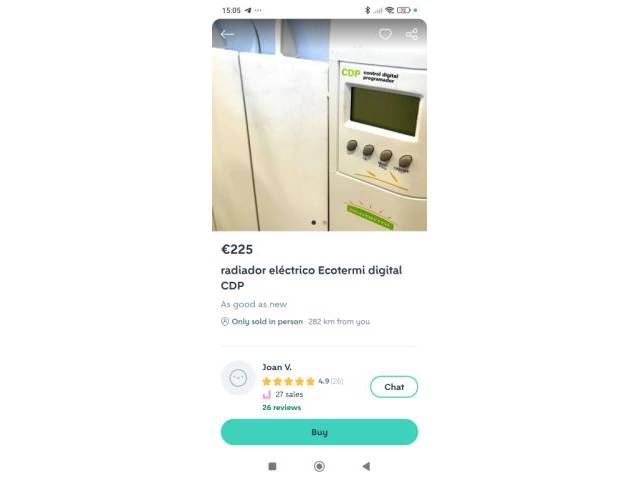Tap seller name Joan V.
Screen dimensions: 640x480
click(277, 367)
